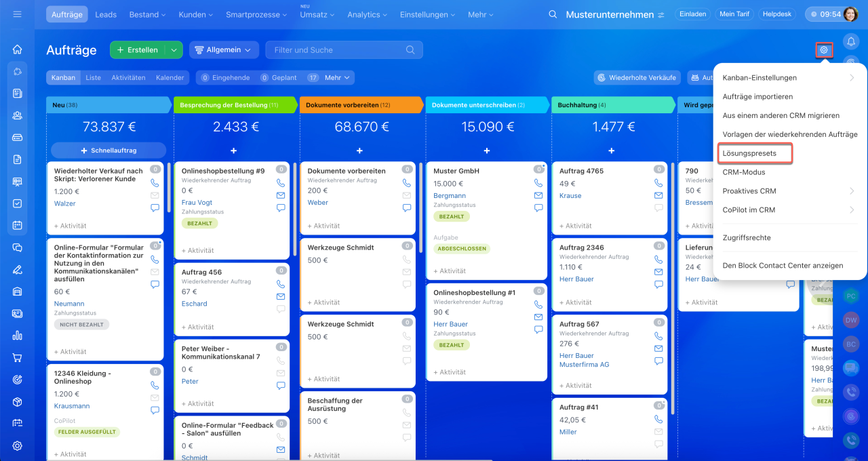This screenshot has width=868, height=461.
Task: Open Musterfirma AG company link
Action: pyautogui.click(x=584, y=365)
